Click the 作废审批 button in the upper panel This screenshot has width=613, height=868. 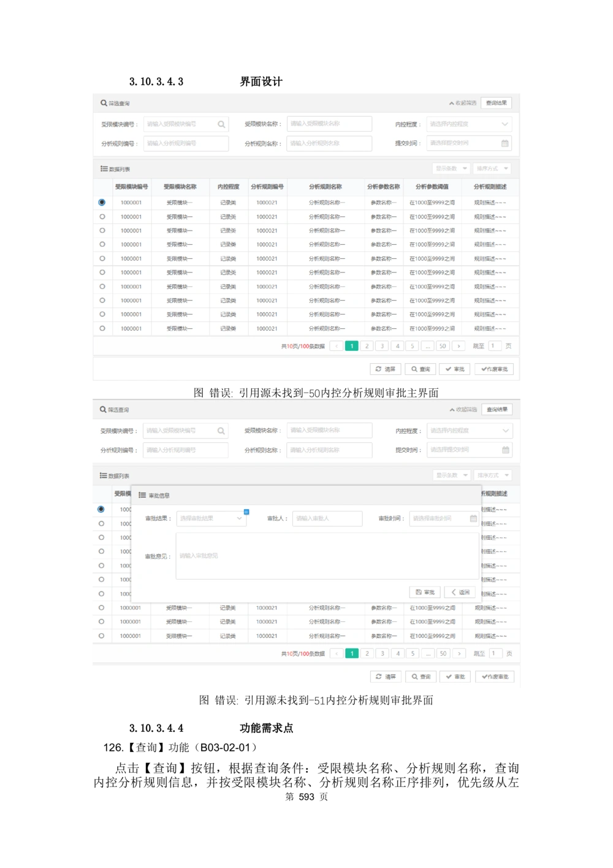[x=495, y=369]
